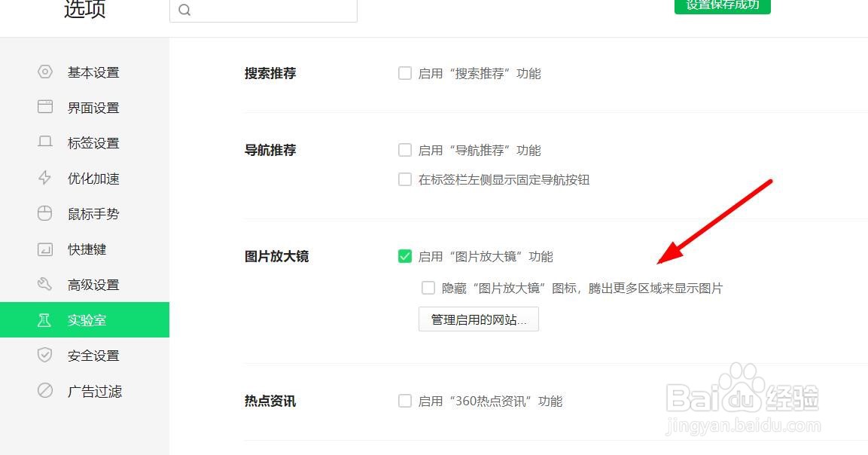Click the search magnifier icon

[185, 10]
